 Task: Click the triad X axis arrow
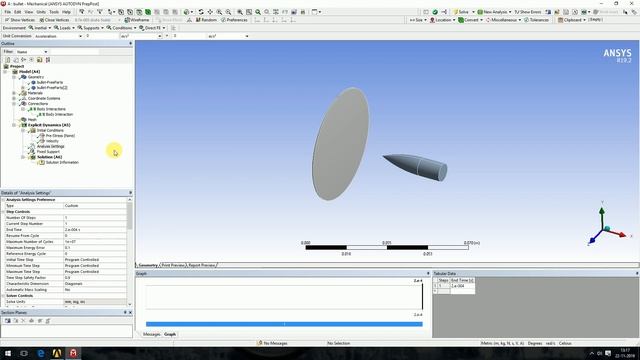[621, 234]
